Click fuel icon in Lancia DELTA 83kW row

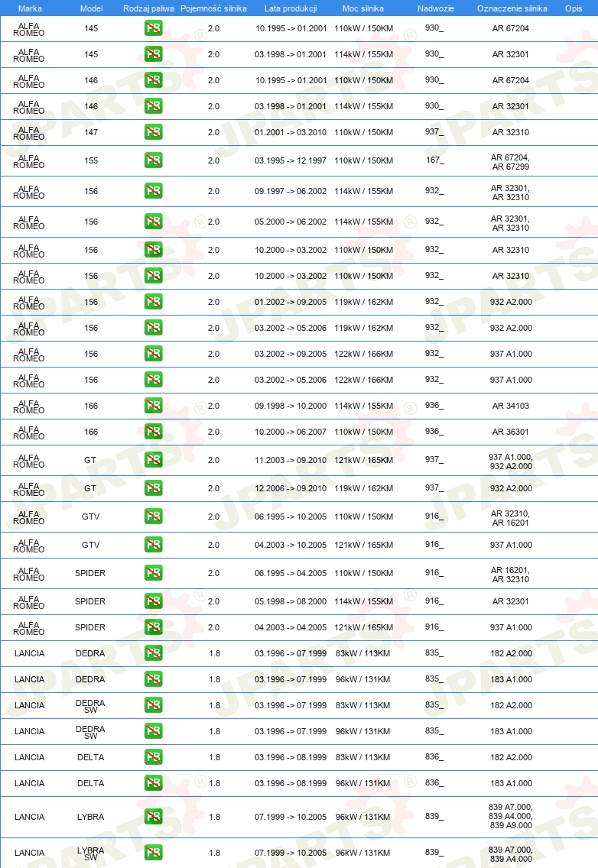(154, 757)
